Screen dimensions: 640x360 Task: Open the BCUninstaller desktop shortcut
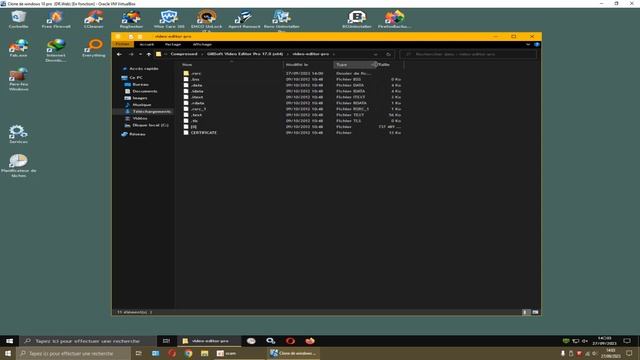(357, 20)
